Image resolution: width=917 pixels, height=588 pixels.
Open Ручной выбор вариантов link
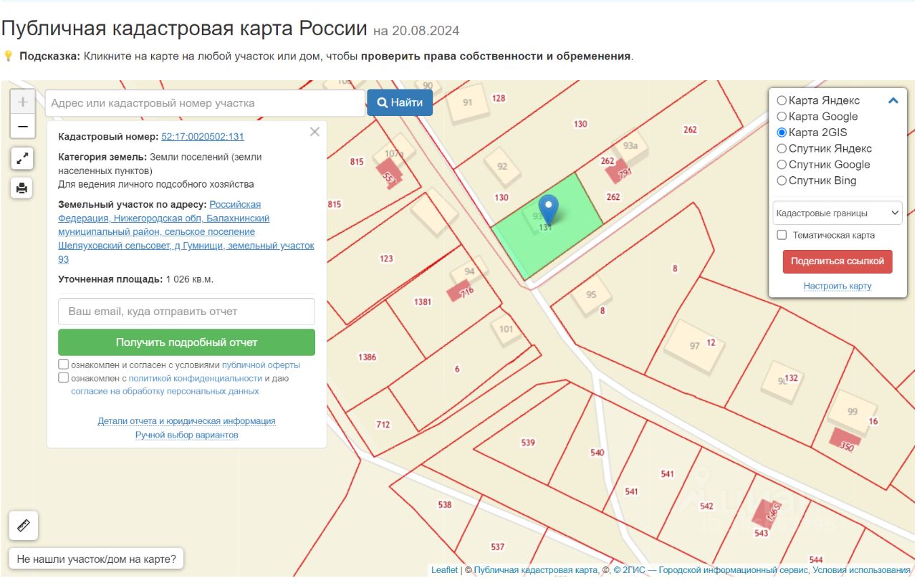click(186, 435)
